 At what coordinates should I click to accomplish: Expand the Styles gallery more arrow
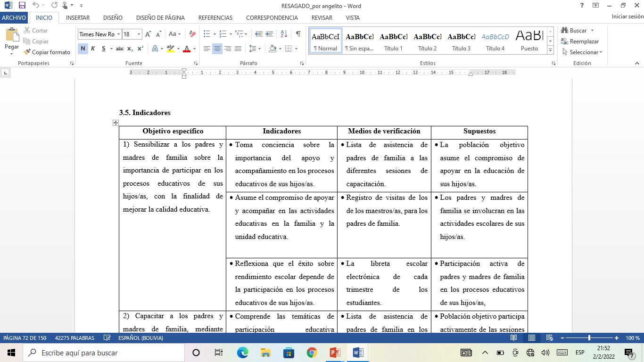(550, 50)
